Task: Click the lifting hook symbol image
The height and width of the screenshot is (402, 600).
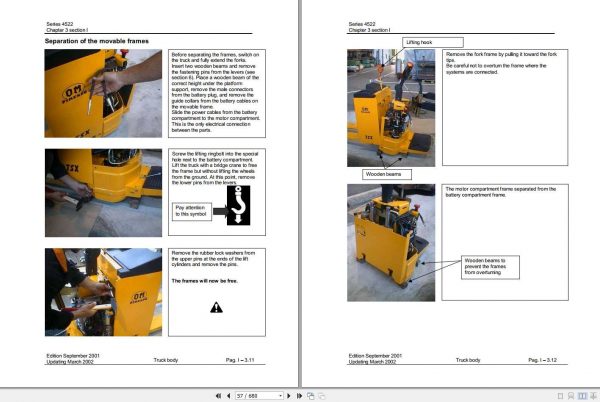Action: point(238,205)
